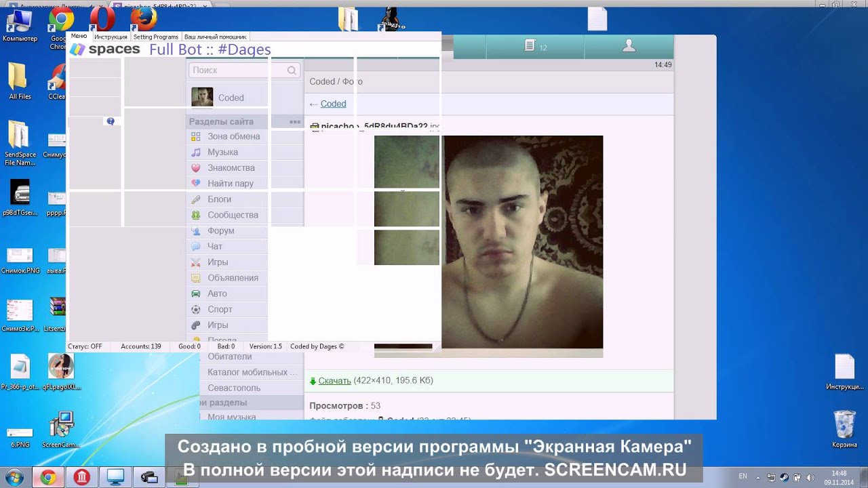Viewport: 868px width, 488px height.
Task: Open the three-dots menu beside Разделы сайта
Action: [294, 122]
